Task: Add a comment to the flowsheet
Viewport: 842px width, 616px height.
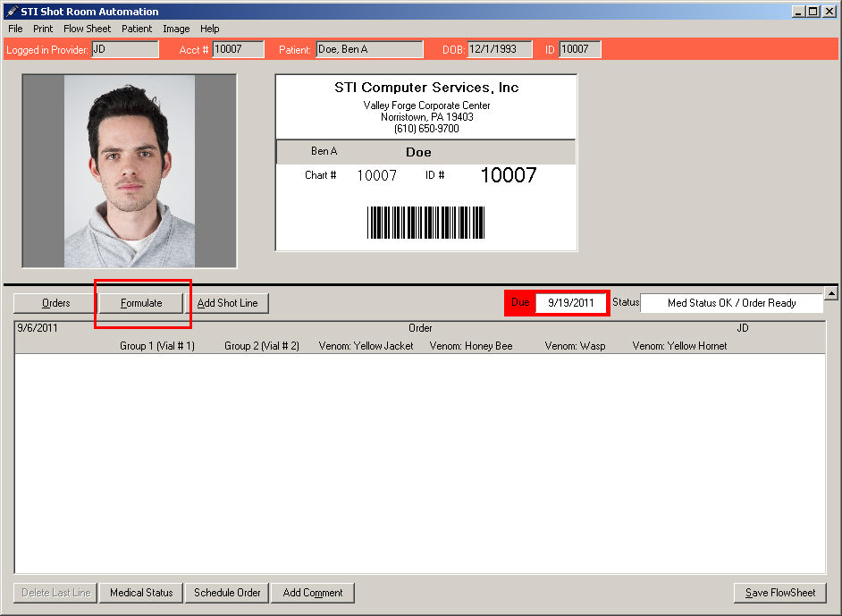Action: click(313, 593)
